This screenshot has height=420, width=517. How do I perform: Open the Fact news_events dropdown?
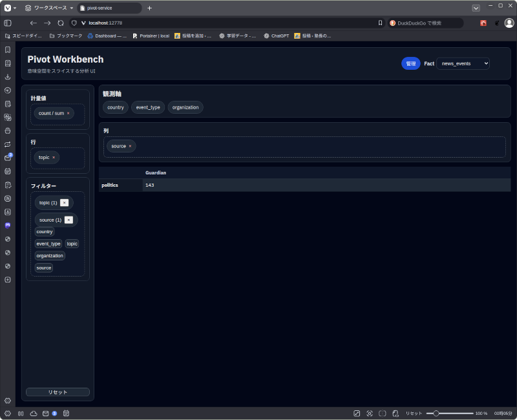click(463, 63)
